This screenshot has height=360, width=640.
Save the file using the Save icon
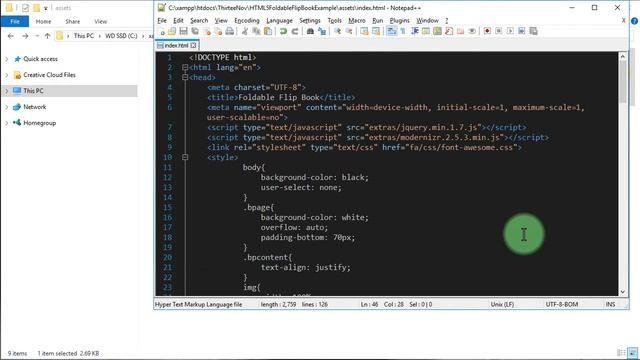[x=183, y=31]
